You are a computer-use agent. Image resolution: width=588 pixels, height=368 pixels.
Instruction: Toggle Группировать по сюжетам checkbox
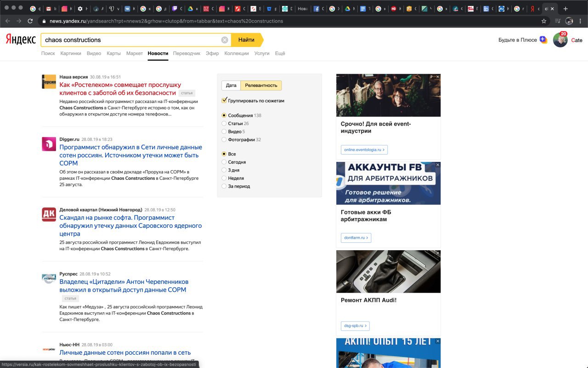pyautogui.click(x=225, y=100)
